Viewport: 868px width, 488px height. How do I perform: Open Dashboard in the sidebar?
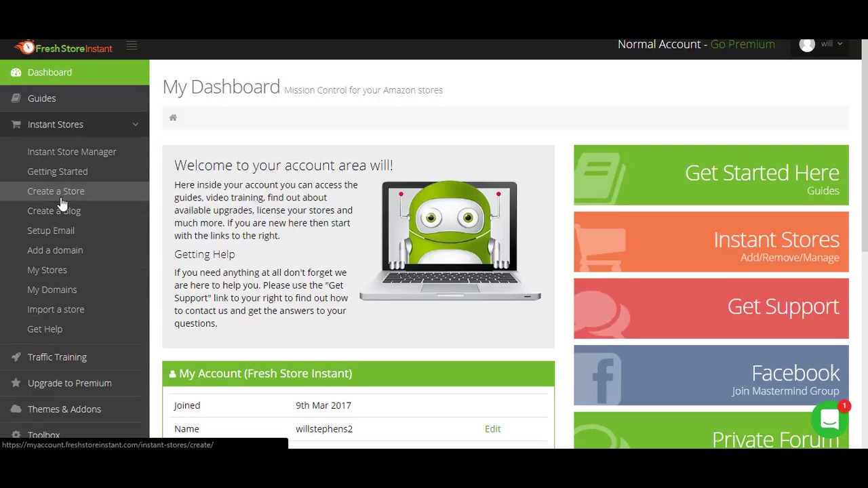(x=75, y=73)
